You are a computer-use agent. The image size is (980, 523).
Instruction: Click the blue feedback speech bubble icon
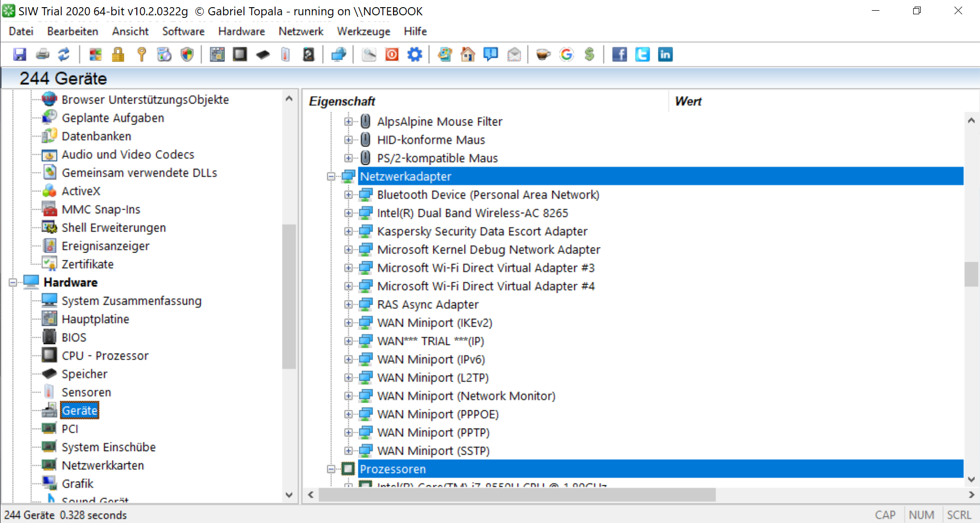coord(491,55)
